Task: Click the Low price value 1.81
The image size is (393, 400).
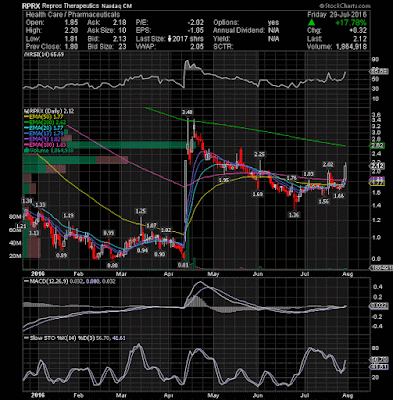Action: tap(72, 39)
